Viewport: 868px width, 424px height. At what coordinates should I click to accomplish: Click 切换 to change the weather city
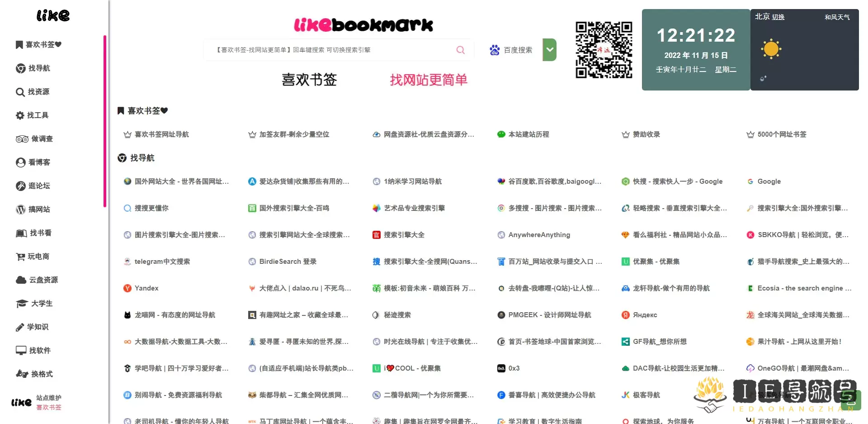pyautogui.click(x=778, y=17)
